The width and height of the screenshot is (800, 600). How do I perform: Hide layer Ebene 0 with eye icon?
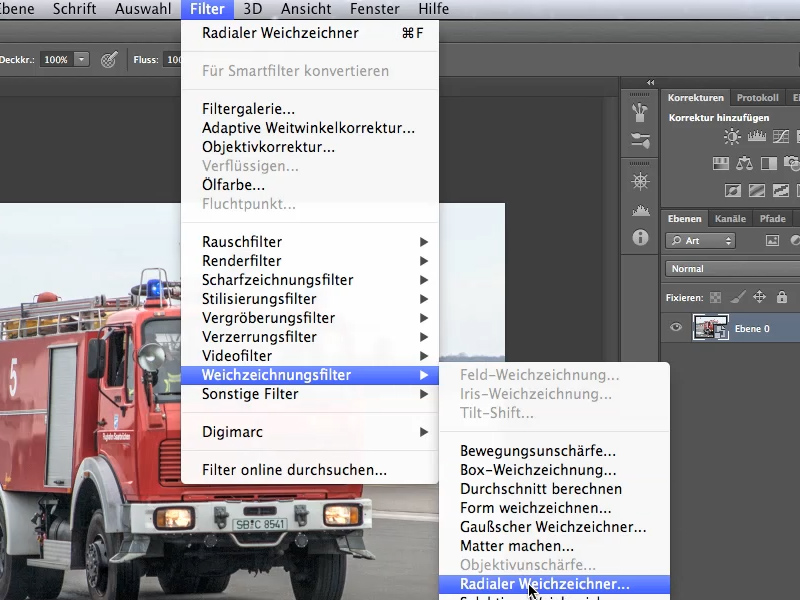click(676, 328)
